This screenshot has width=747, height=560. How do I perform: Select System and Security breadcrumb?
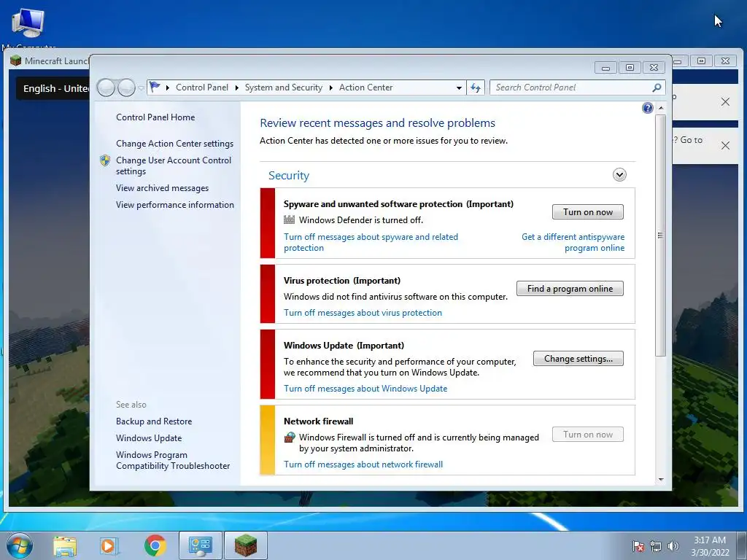(x=284, y=87)
